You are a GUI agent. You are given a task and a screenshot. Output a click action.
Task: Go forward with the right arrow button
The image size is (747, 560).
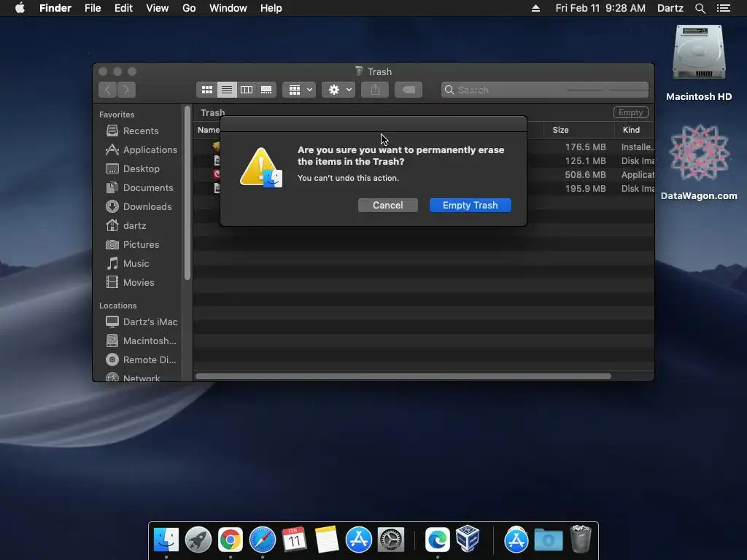[x=127, y=90]
